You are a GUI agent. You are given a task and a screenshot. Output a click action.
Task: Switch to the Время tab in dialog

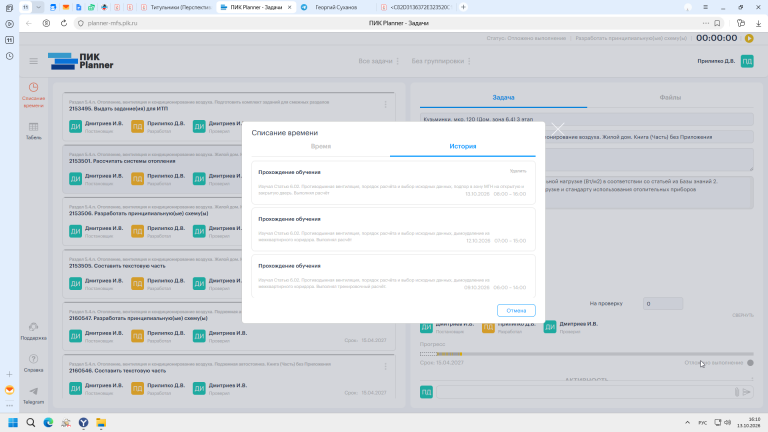click(321, 146)
